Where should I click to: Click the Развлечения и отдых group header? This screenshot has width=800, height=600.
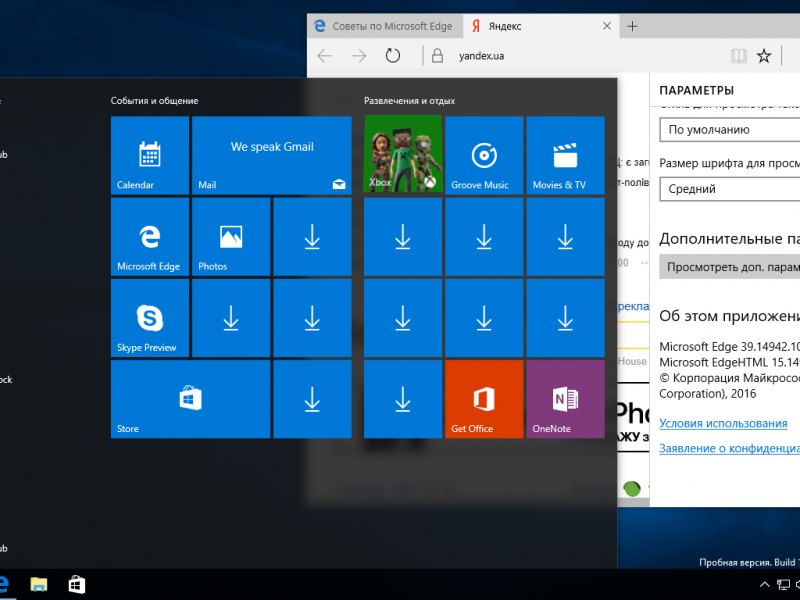click(409, 101)
